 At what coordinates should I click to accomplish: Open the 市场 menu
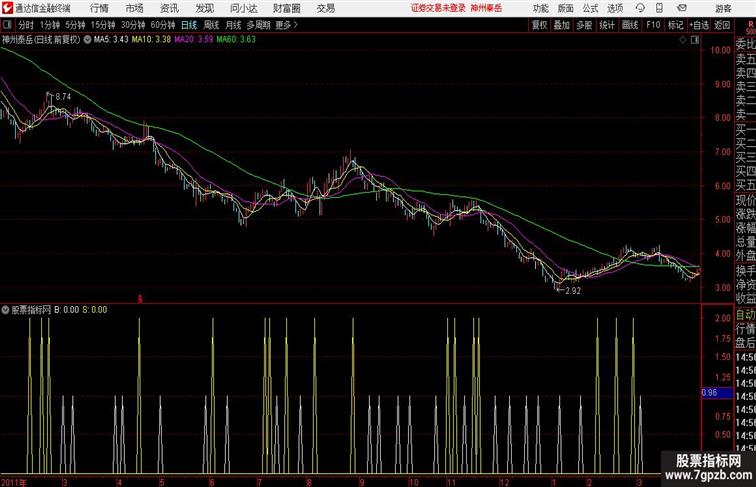point(135,8)
